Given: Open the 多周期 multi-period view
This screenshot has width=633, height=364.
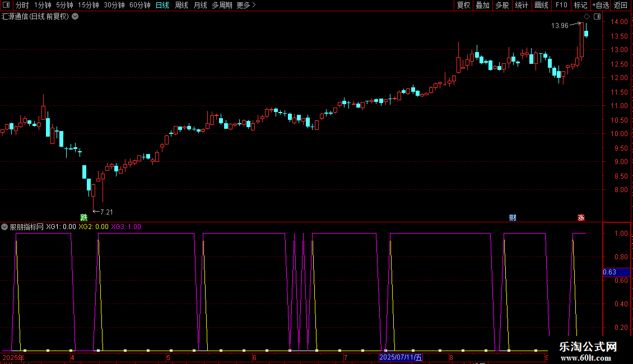Looking at the screenshot, I should [222, 5].
